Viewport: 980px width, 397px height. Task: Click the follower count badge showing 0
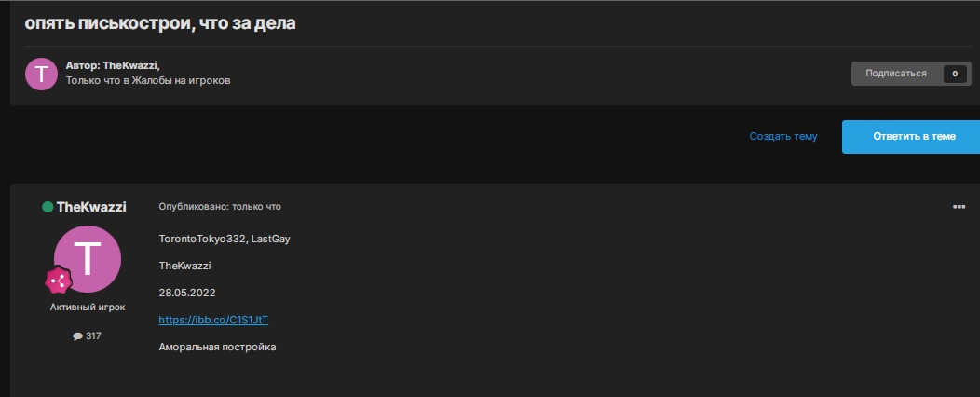point(955,74)
